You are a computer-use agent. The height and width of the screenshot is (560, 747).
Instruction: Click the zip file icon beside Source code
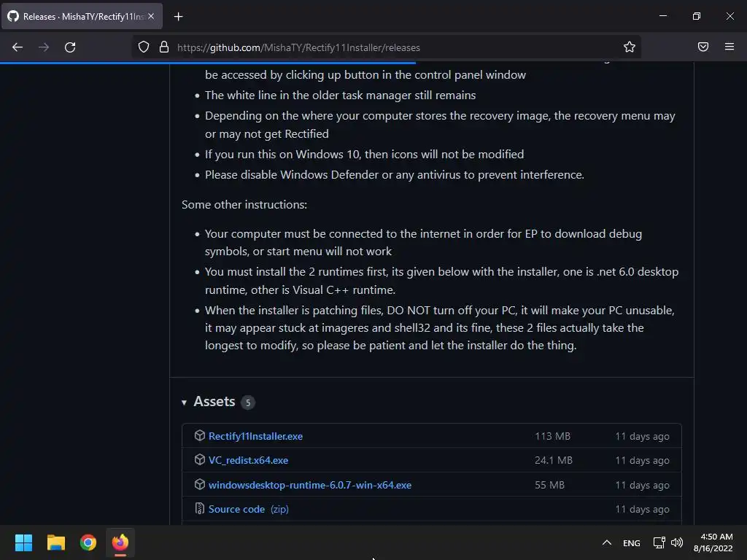tap(200, 508)
